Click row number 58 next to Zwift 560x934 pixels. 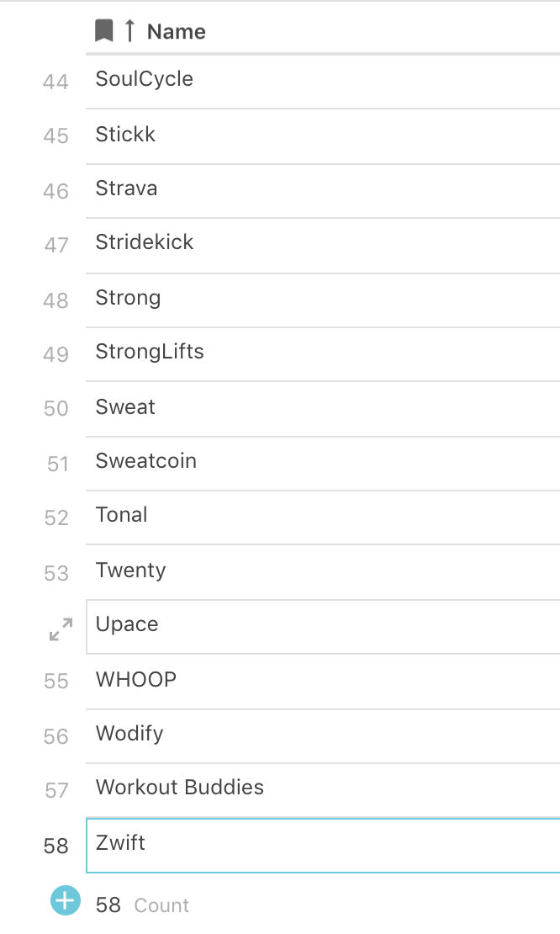[x=55, y=846]
